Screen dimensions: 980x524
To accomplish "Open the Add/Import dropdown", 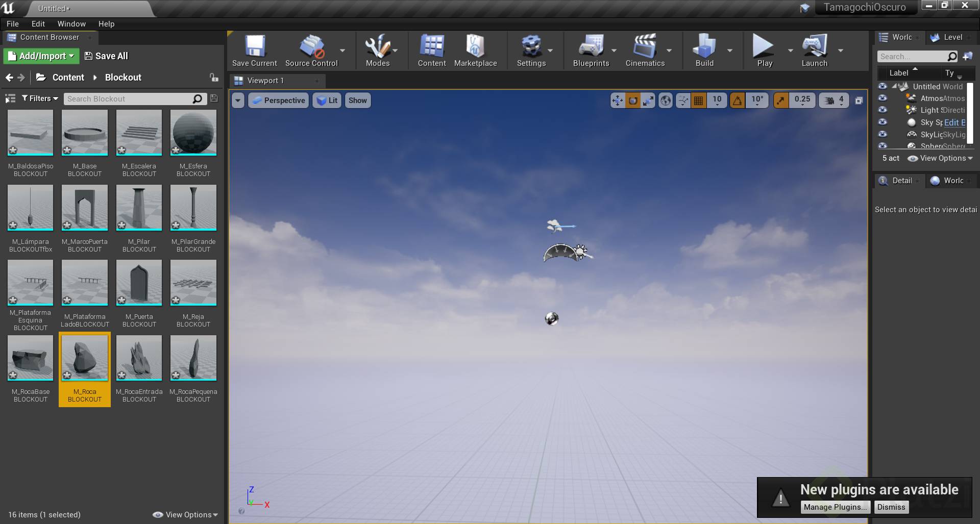I will point(41,56).
